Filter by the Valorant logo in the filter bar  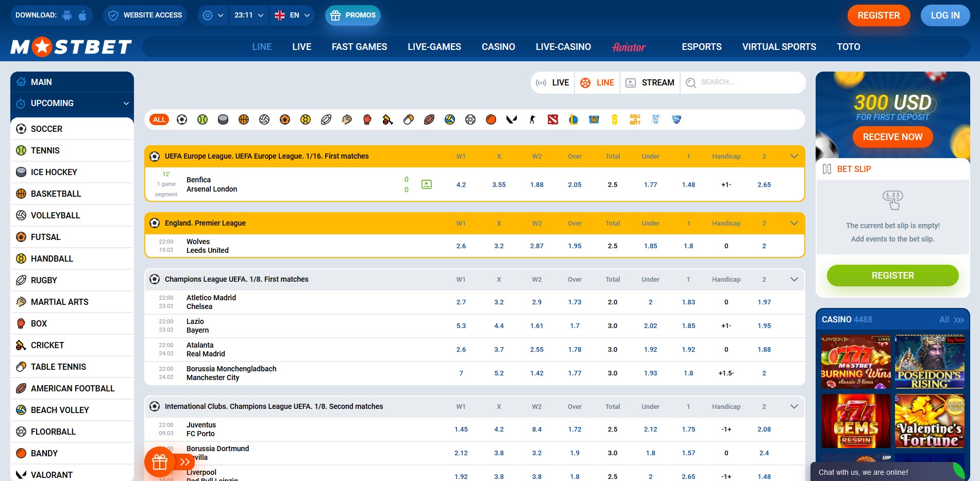point(512,119)
